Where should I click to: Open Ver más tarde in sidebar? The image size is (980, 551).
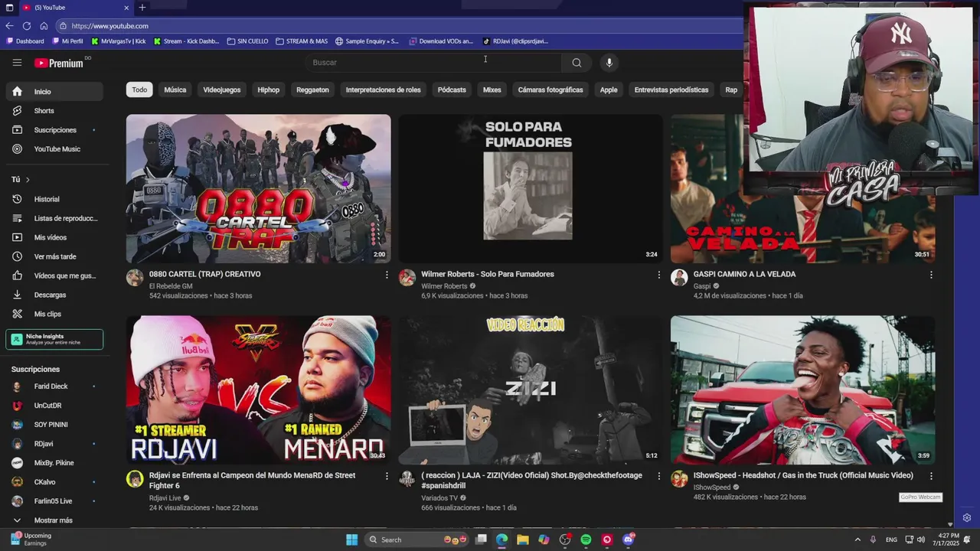[54, 256]
